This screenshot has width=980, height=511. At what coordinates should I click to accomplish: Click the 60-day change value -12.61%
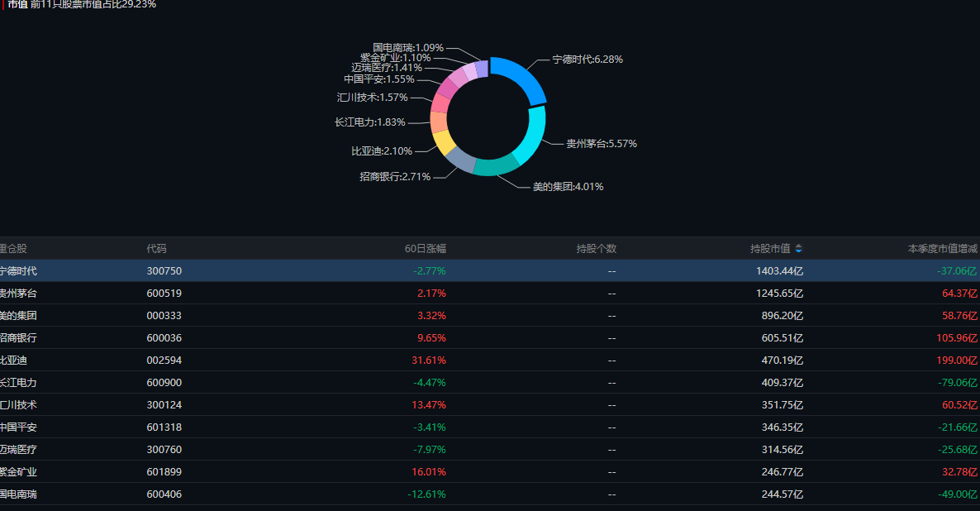tap(427, 494)
